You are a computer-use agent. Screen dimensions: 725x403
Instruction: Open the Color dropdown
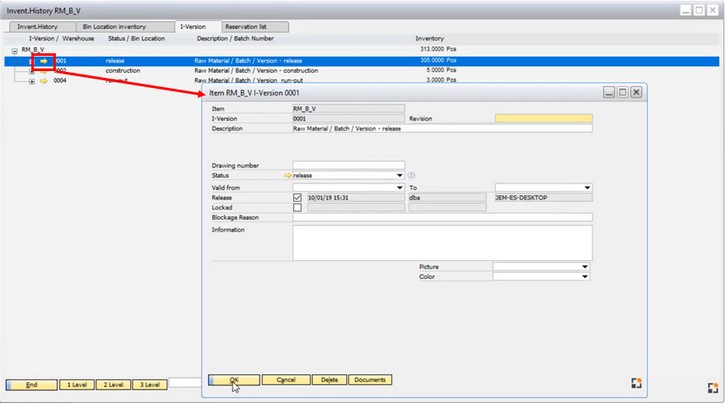click(584, 278)
